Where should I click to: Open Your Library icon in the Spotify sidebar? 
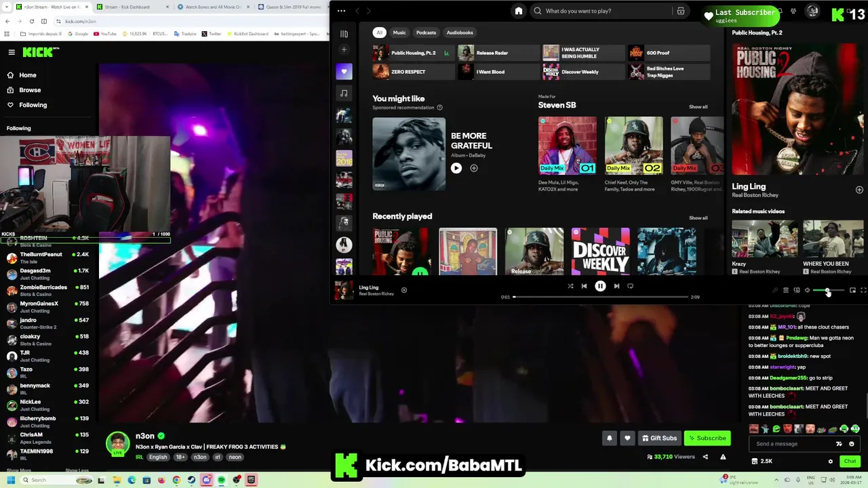tap(344, 33)
